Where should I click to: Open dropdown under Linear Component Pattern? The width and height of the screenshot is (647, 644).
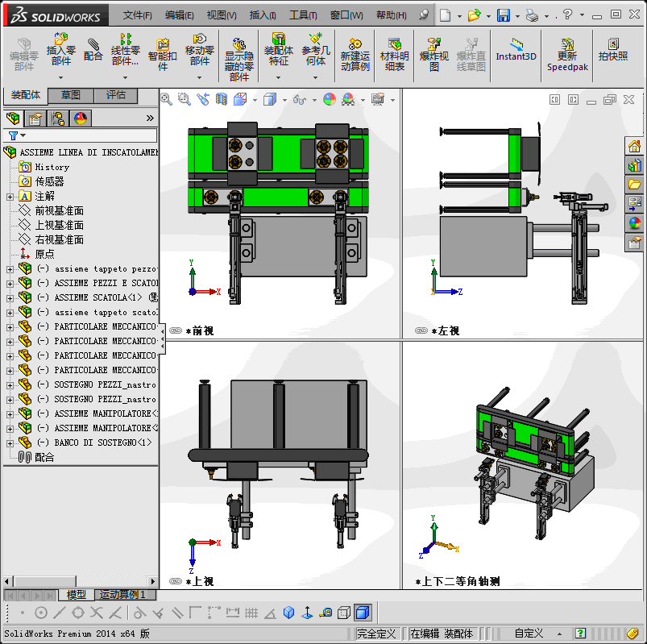tap(126, 77)
